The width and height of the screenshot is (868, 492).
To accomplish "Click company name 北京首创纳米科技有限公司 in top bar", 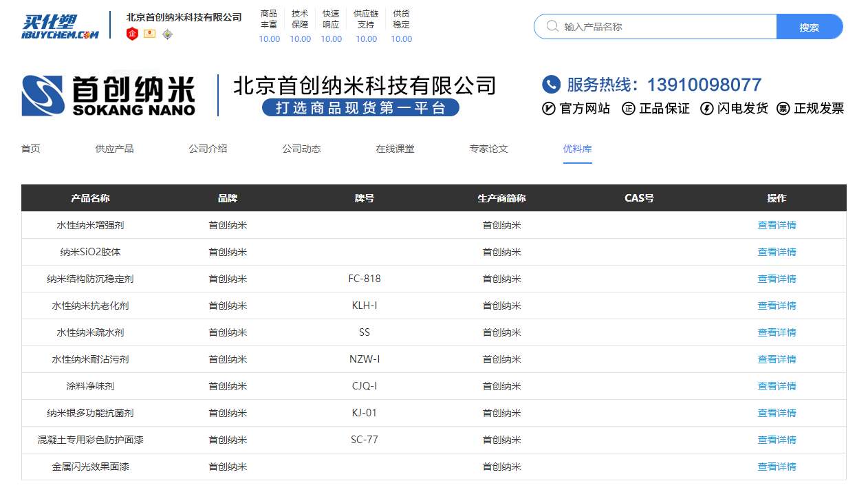I will [x=184, y=17].
